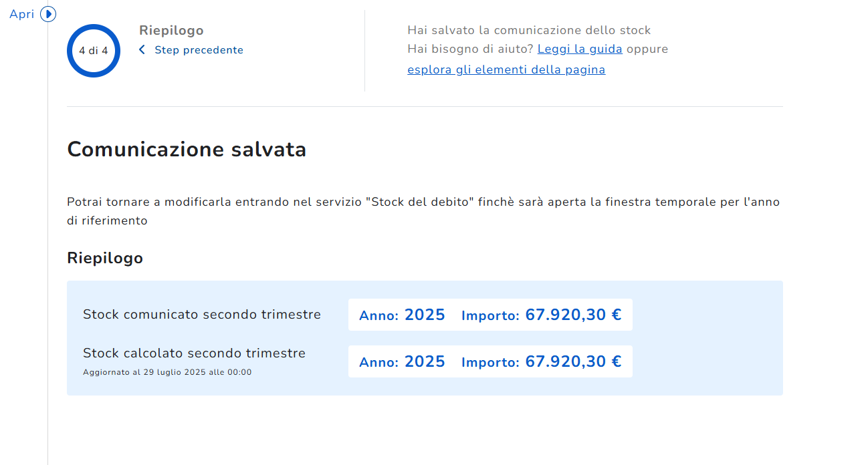Click the Stock calcolato secondo trimestre label
This screenshot has height=465, width=868.
194,353
